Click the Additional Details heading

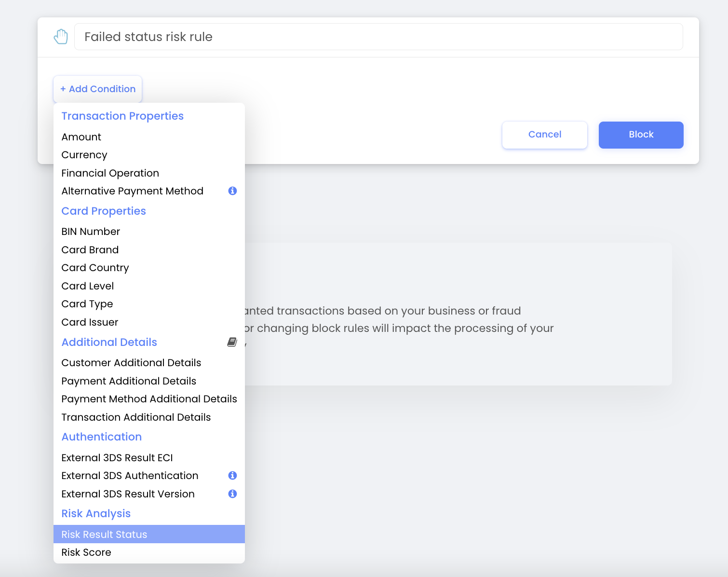[109, 342]
